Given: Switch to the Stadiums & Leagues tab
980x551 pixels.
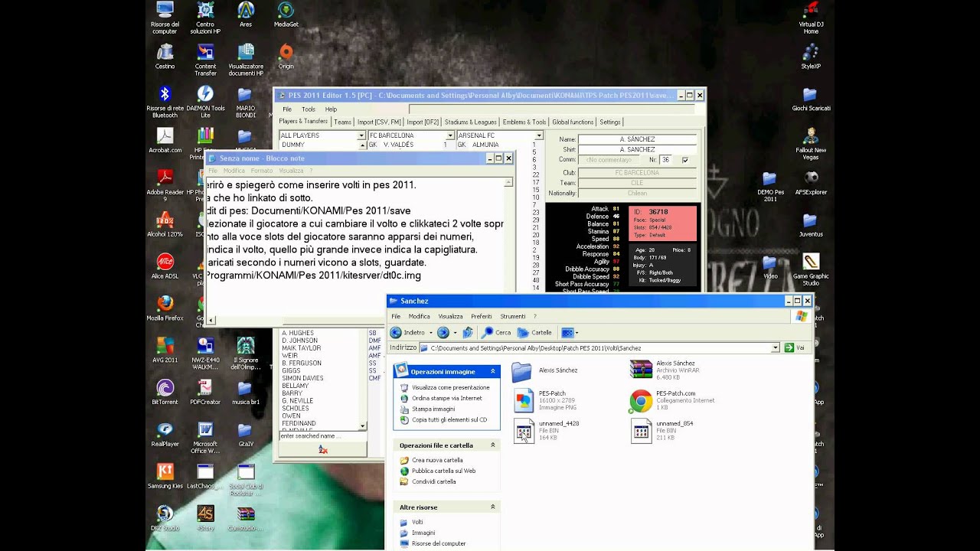Looking at the screenshot, I should 471,122.
